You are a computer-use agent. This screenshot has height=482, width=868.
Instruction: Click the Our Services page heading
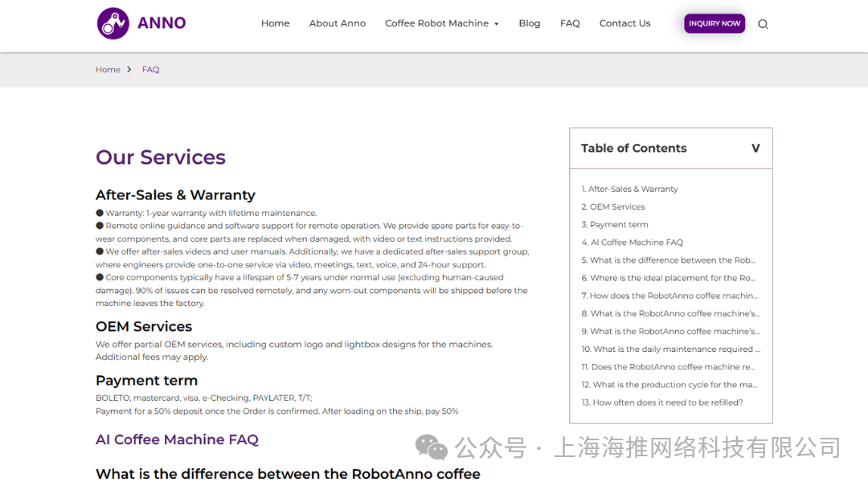(161, 157)
